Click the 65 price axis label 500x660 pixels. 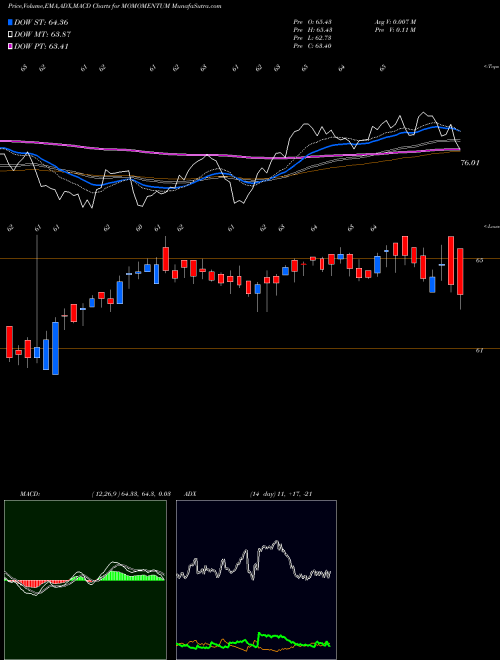[x=479, y=261]
